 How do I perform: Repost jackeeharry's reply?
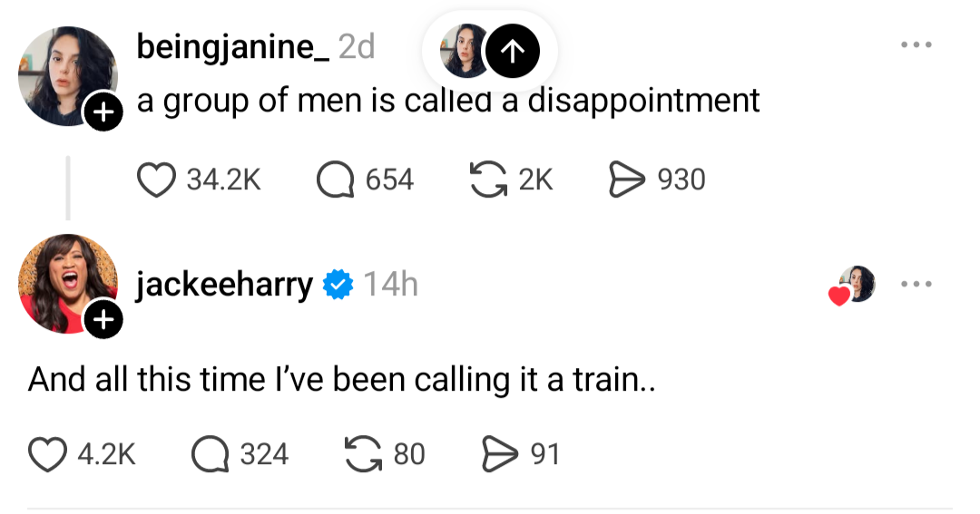point(364,454)
